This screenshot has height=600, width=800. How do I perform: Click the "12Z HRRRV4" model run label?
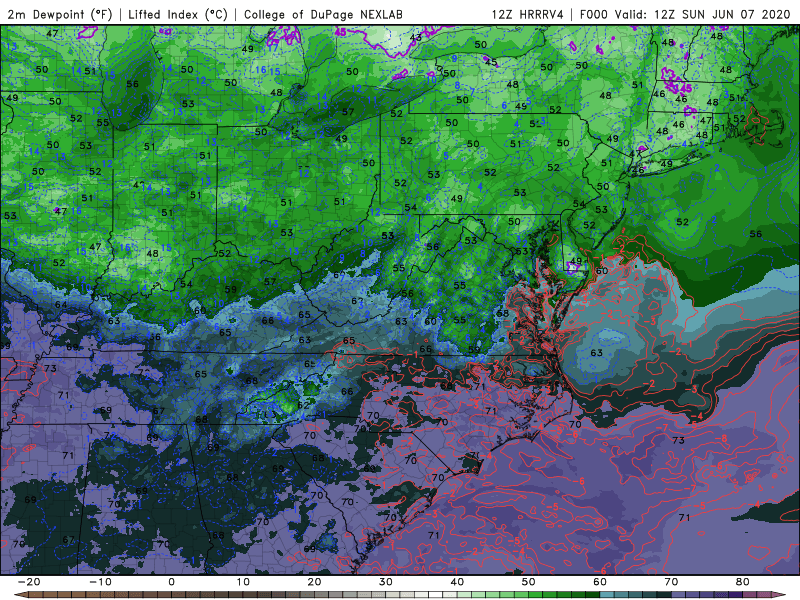pyautogui.click(x=528, y=14)
